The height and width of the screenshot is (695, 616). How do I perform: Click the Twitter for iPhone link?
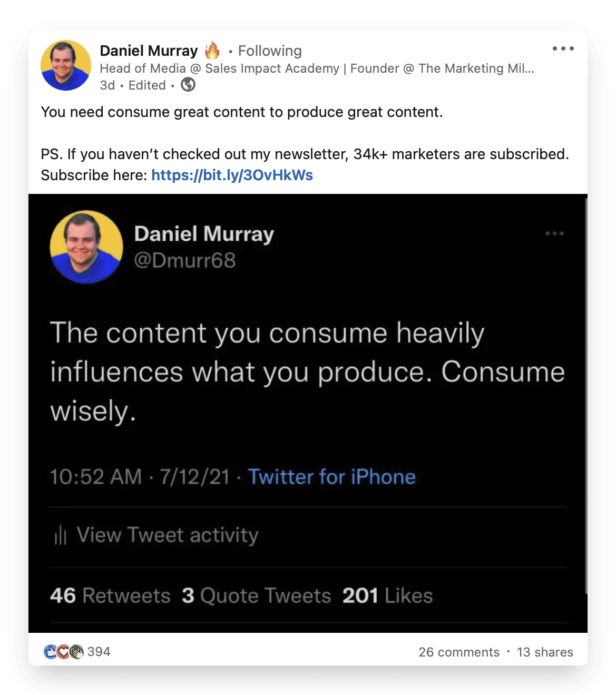pos(332,477)
